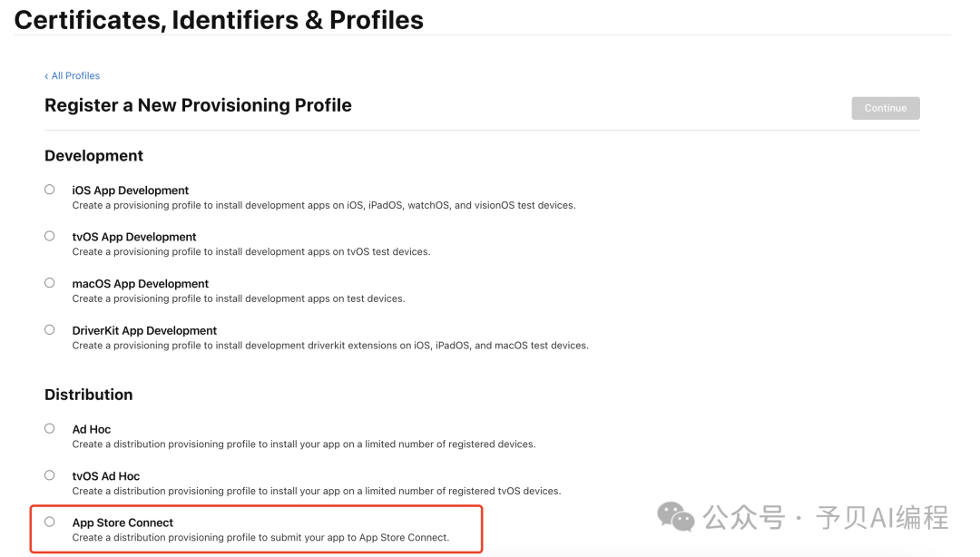Click the App Store Connect description text
Screen dimensions: 980x557
click(260, 538)
